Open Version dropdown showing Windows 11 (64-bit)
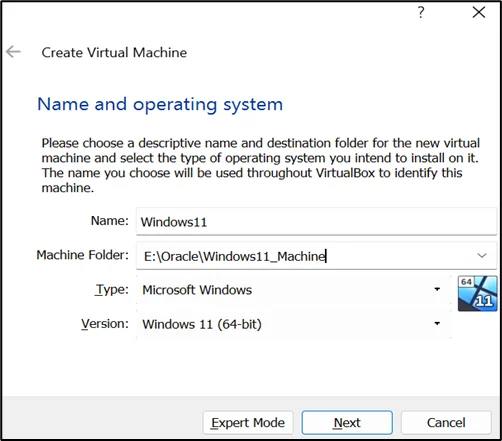502x441 pixels. 293,324
